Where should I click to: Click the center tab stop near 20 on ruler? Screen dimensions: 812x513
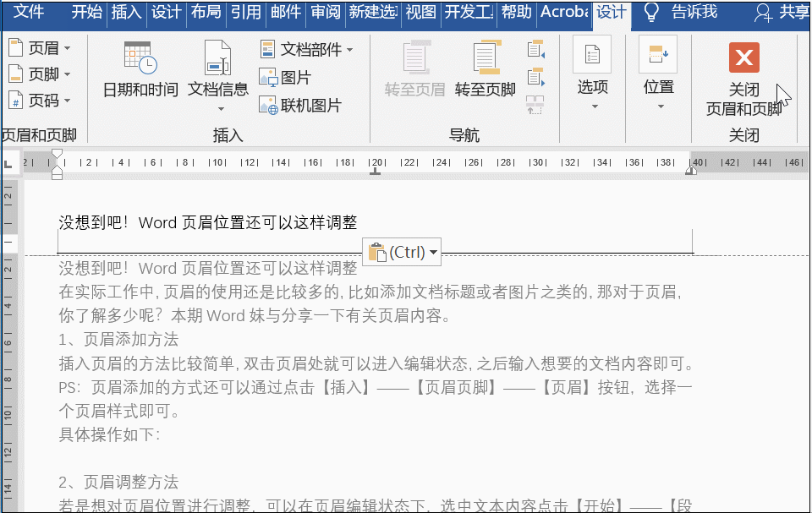coord(375,172)
